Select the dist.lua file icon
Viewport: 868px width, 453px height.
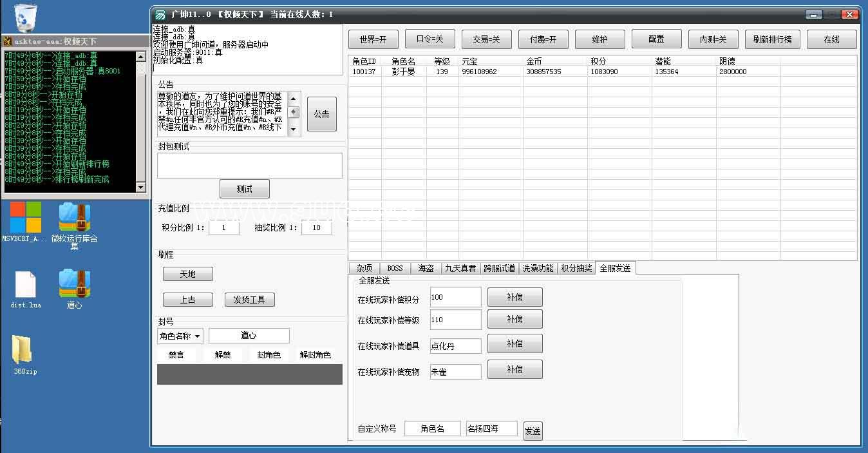pyautogui.click(x=26, y=285)
